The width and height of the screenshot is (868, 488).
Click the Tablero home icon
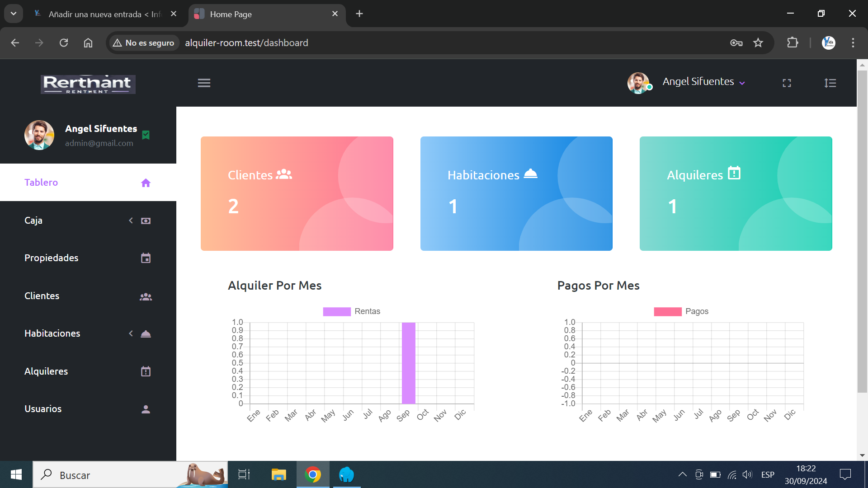click(x=146, y=183)
